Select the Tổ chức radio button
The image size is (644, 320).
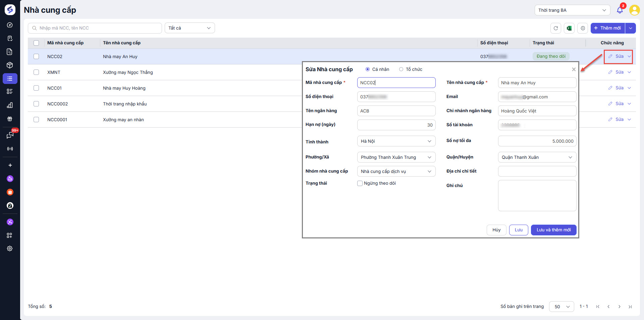[x=401, y=70]
